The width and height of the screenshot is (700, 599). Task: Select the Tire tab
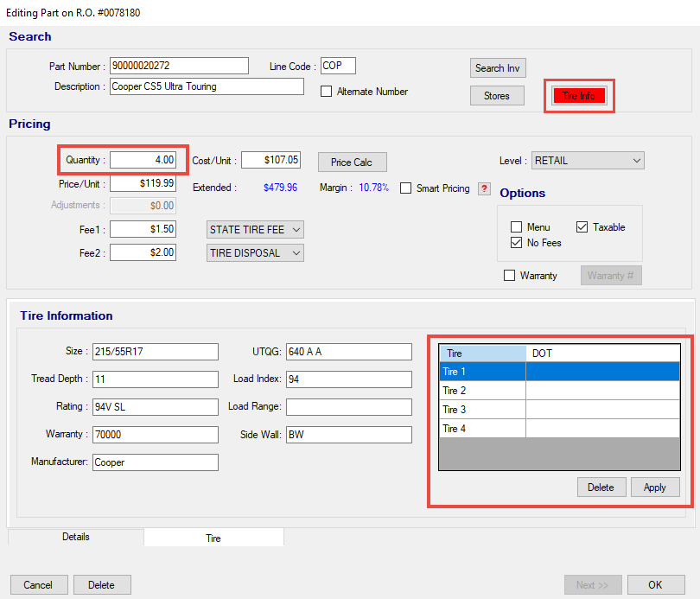(x=213, y=538)
